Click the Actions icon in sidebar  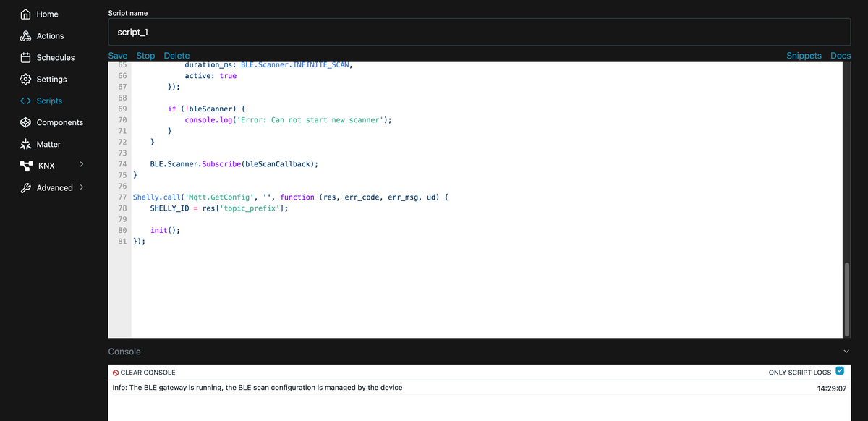tap(25, 35)
